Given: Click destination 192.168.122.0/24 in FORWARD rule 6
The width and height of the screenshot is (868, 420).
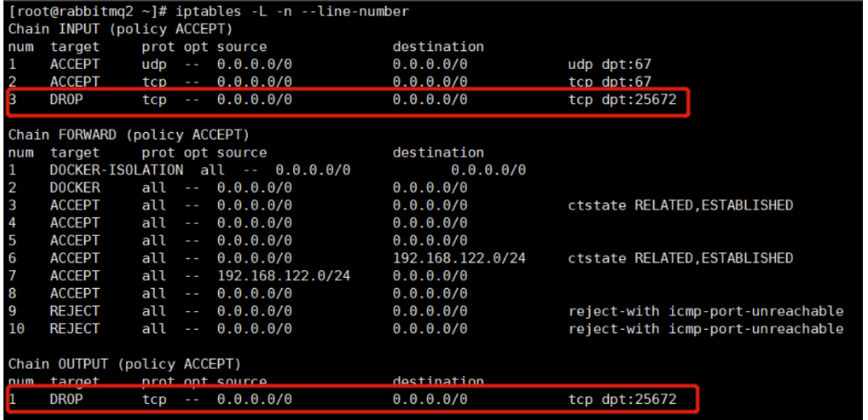Looking at the screenshot, I should click(459, 258).
